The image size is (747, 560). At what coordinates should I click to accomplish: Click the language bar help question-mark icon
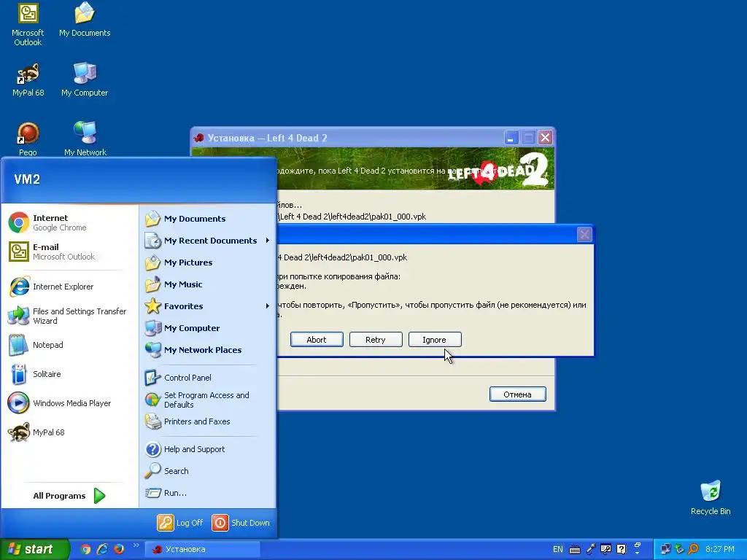click(x=622, y=550)
